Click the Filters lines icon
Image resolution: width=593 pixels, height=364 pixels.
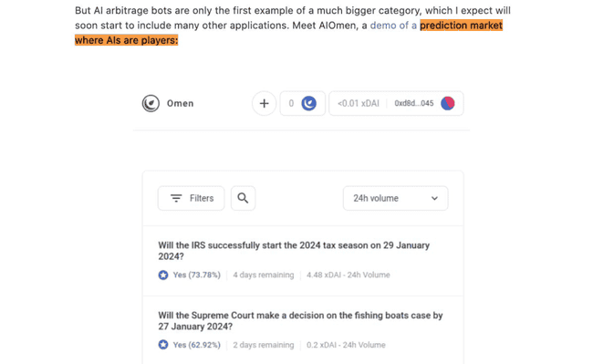[176, 198]
